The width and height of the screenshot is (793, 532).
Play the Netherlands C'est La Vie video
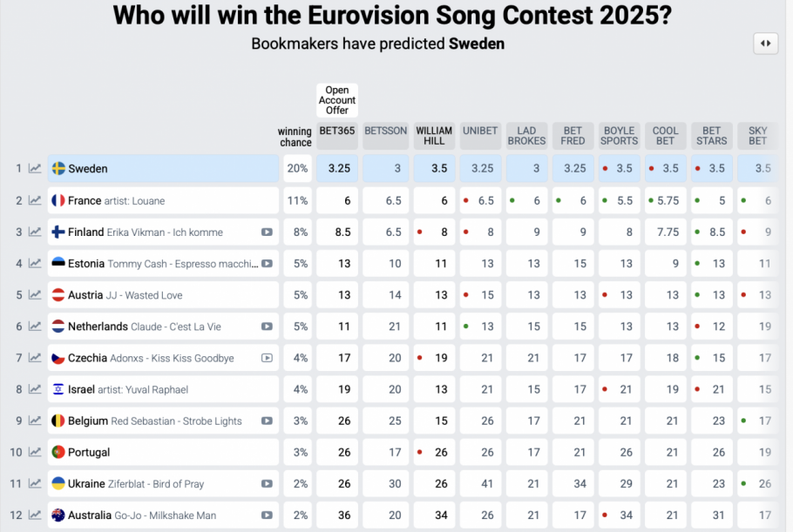click(x=267, y=327)
